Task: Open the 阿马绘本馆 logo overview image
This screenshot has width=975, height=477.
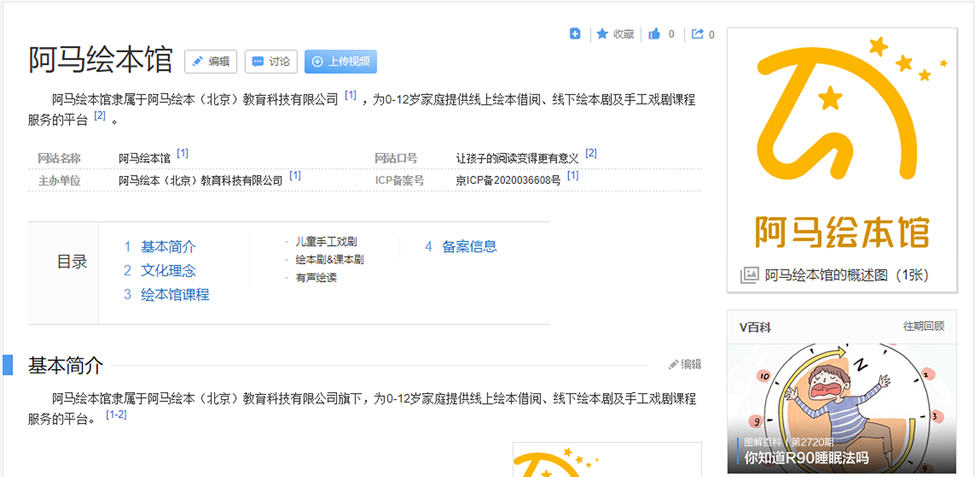Action: pos(842,144)
